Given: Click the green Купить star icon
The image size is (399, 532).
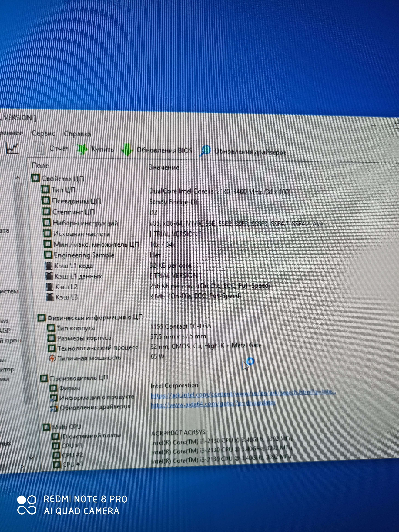Looking at the screenshot, I should (x=82, y=149).
